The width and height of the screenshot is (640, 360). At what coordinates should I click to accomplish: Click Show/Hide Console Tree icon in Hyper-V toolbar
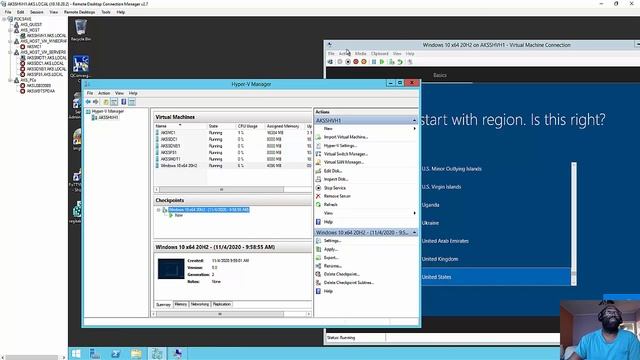click(x=114, y=102)
